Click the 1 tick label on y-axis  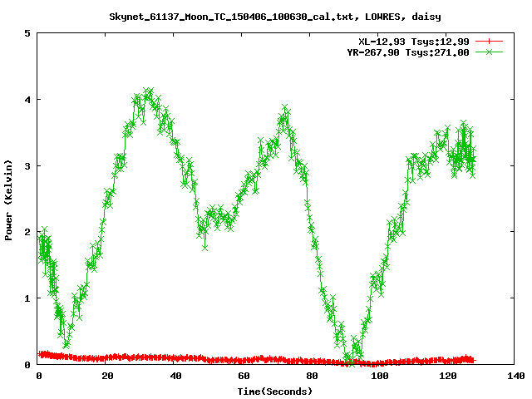tap(27, 298)
